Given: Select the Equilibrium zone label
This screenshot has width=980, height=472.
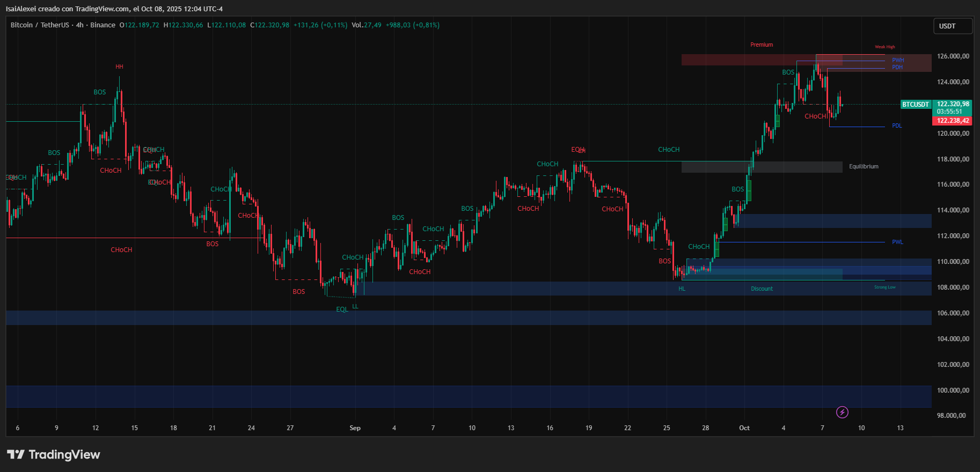Looking at the screenshot, I should pyautogui.click(x=864, y=167).
